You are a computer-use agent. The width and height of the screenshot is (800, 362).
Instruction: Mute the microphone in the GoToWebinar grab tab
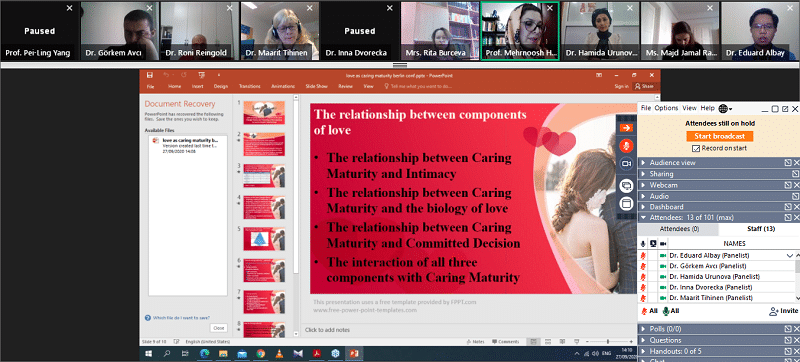tap(626, 145)
